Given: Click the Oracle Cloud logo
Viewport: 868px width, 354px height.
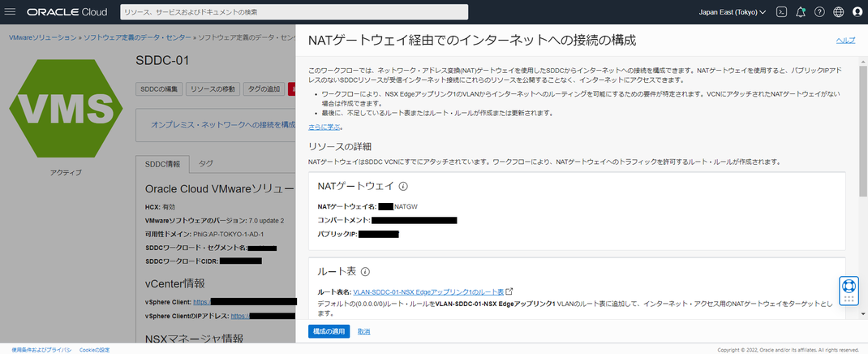Looking at the screenshot, I should click(x=67, y=11).
